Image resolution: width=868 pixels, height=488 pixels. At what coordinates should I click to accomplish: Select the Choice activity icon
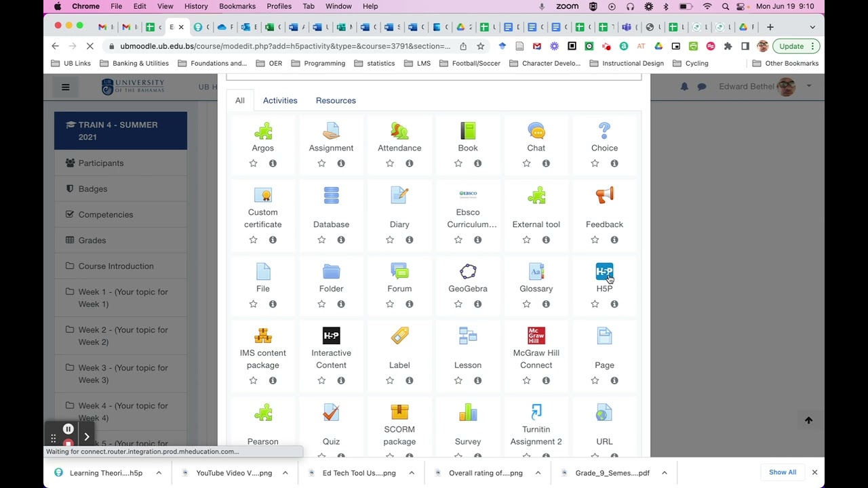click(x=604, y=131)
